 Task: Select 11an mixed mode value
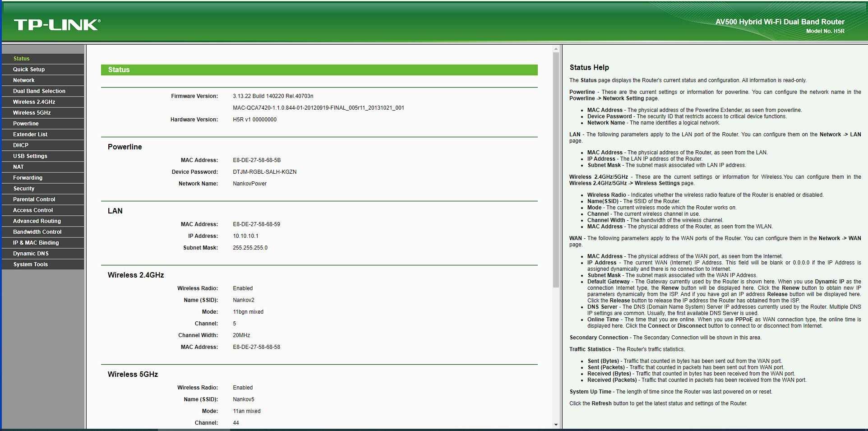click(247, 411)
